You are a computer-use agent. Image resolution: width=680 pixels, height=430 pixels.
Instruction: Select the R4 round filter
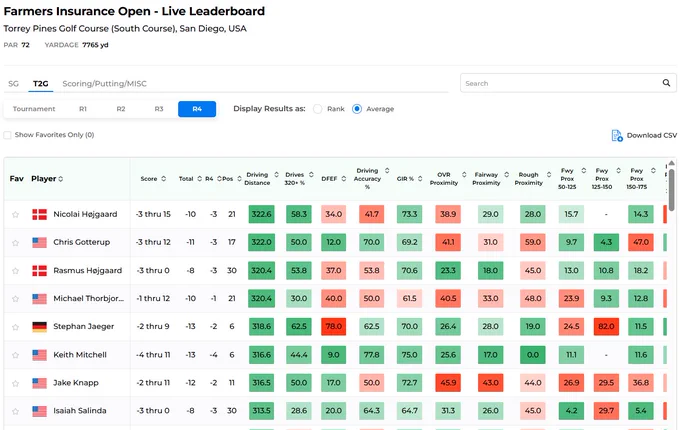pos(197,109)
